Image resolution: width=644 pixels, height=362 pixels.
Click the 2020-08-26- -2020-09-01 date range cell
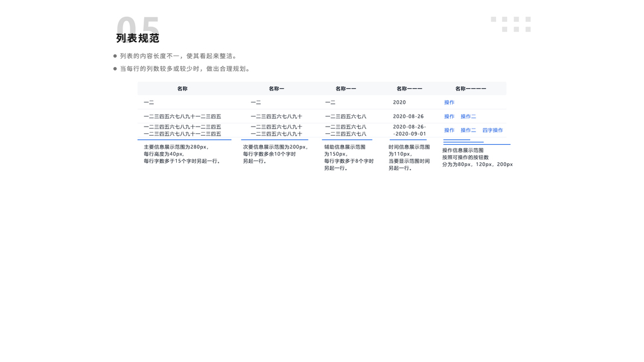(x=409, y=130)
